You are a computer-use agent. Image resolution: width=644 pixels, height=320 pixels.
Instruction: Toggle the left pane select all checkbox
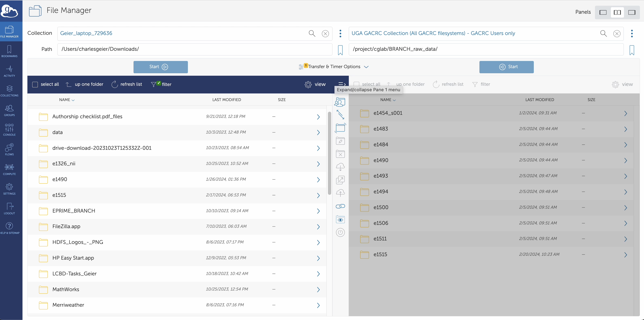35,84
